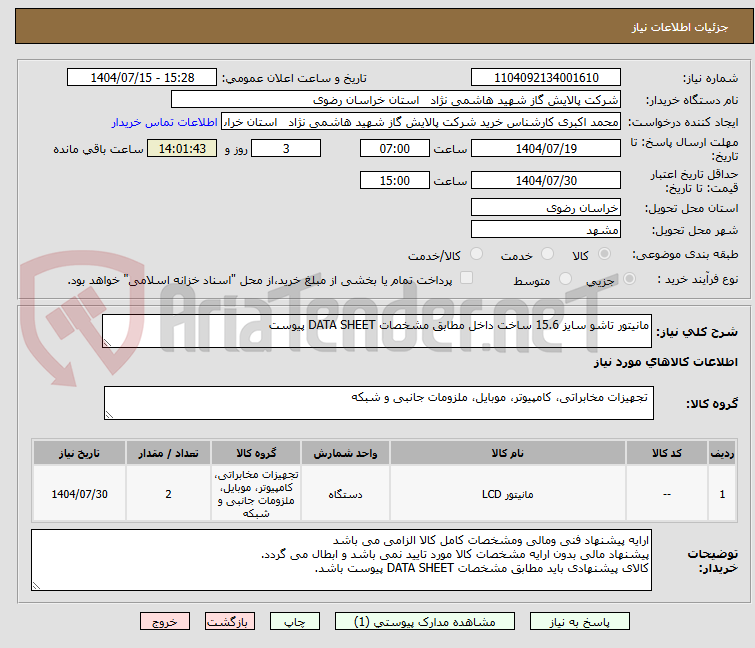Click the جزئیات اطلاعات نیاز header title

(679, 27)
